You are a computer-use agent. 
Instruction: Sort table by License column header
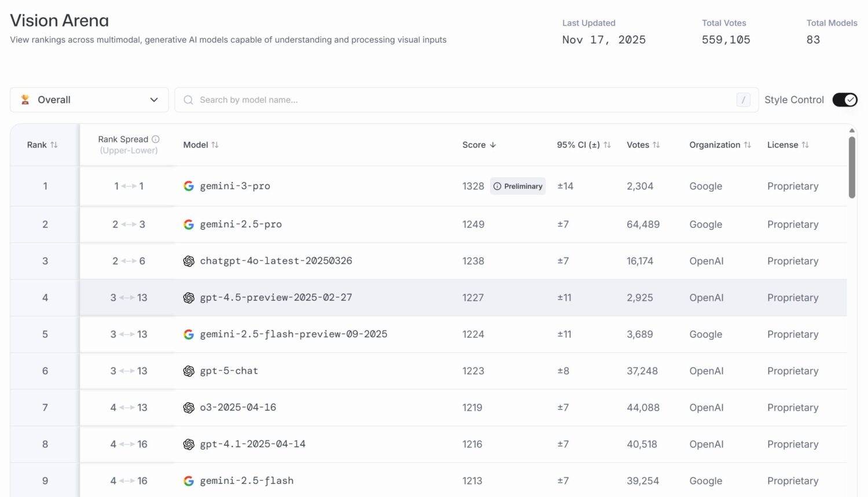click(x=788, y=145)
